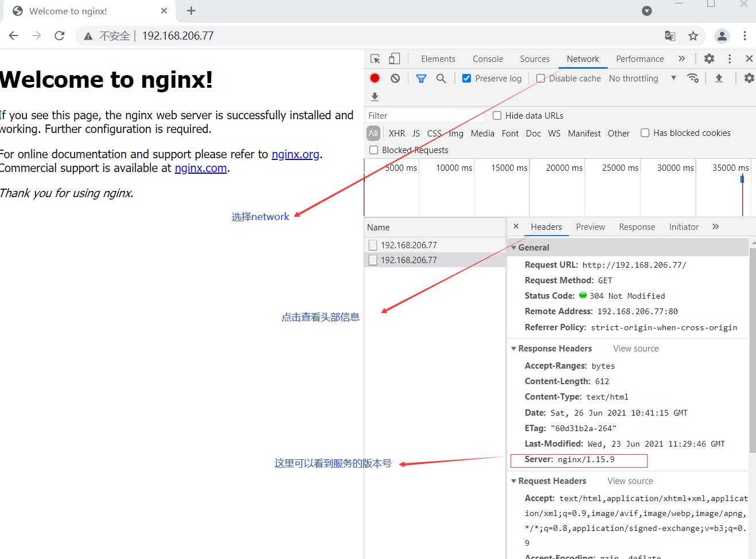The height and width of the screenshot is (559, 756).
Task: Switch to the Performance tab
Action: [640, 59]
